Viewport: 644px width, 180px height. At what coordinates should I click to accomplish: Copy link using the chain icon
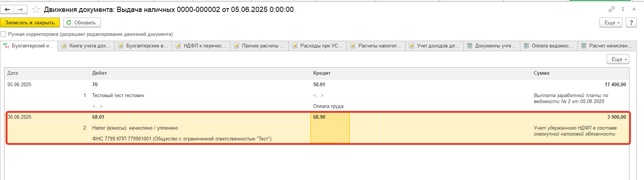click(611, 9)
